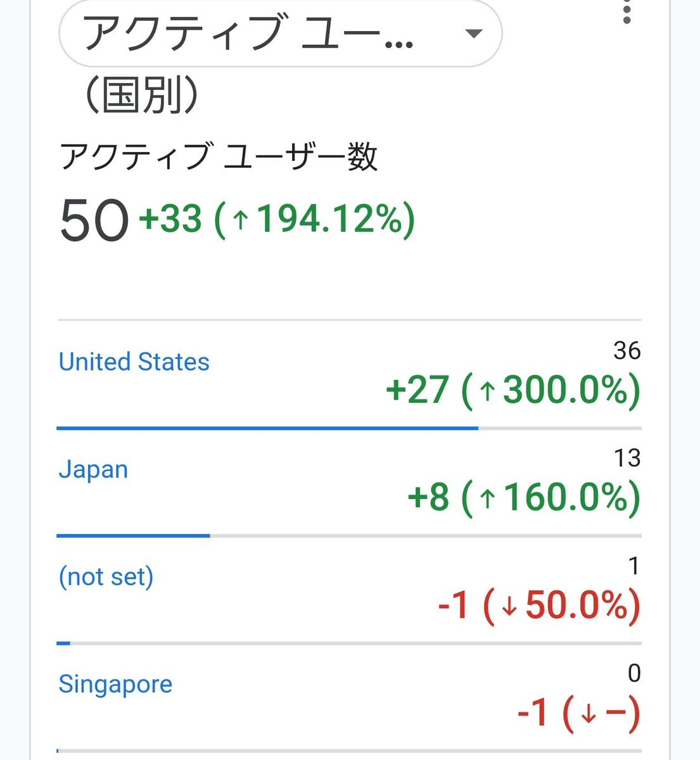This screenshot has height=760, width=700.
Task: Click the United States blue progress bar
Action: 267,428
